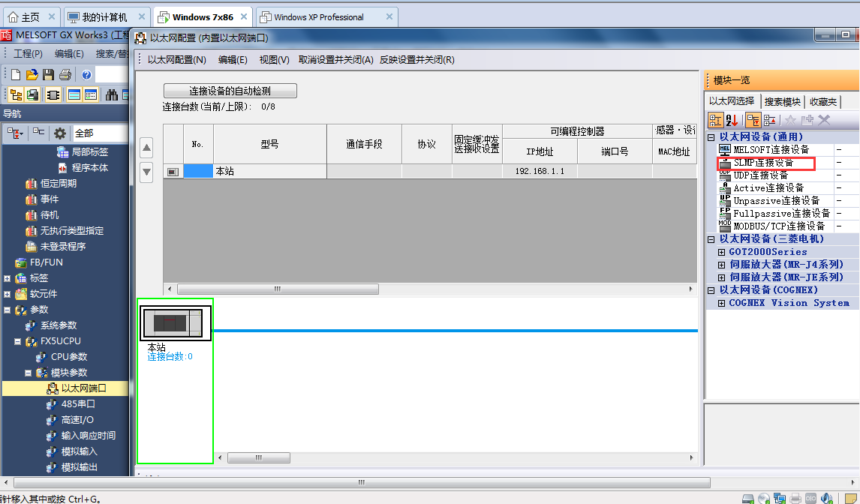860x504 pixels.
Task: Expand COGNEX Vision System node
Action: [x=722, y=303]
